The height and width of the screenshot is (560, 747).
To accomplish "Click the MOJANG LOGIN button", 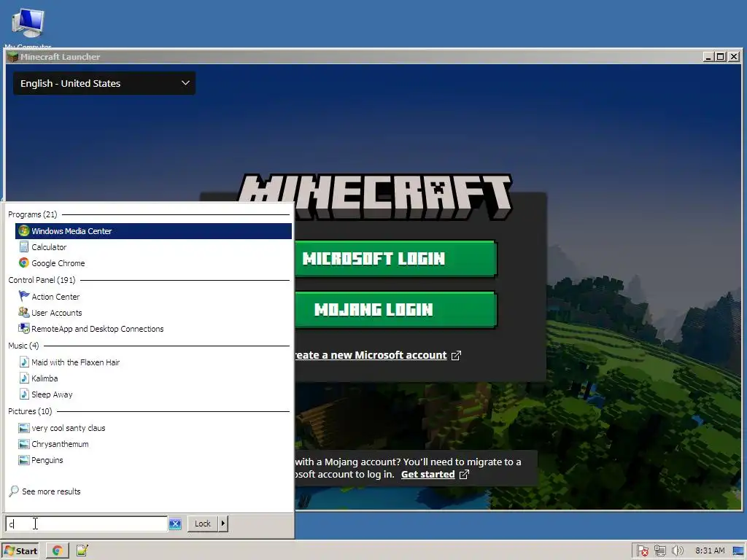I will click(395, 310).
